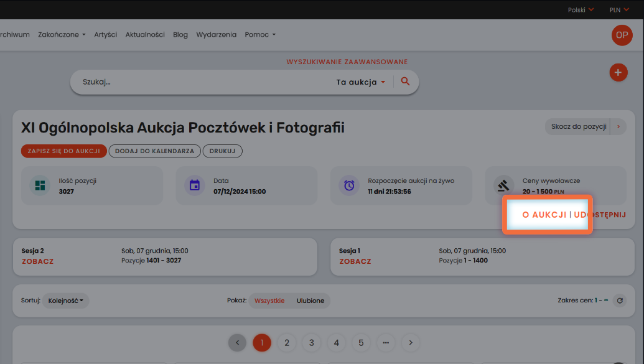Image resolution: width=644 pixels, height=364 pixels.
Task: Click the magnifier search icon
Action: point(405,82)
